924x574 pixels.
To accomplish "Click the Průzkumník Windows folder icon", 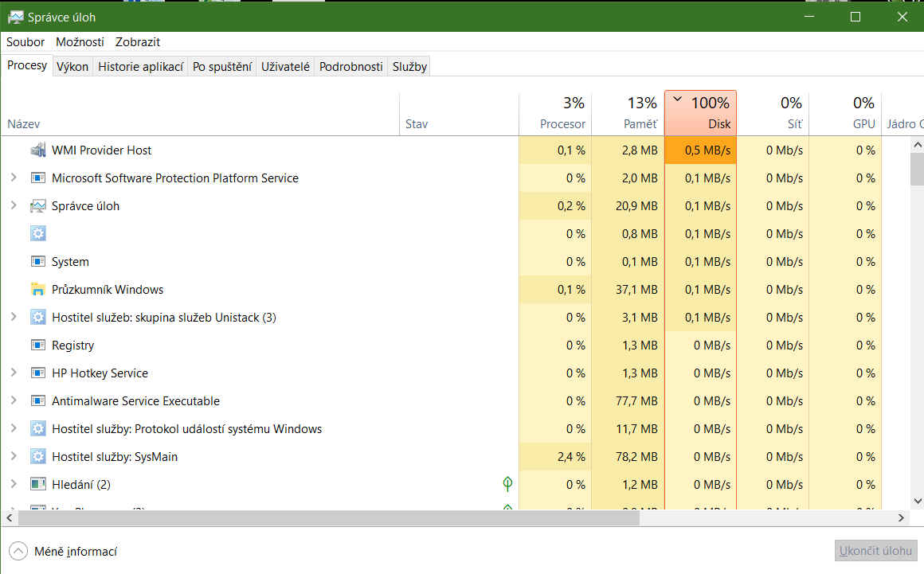I will (37, 290).
